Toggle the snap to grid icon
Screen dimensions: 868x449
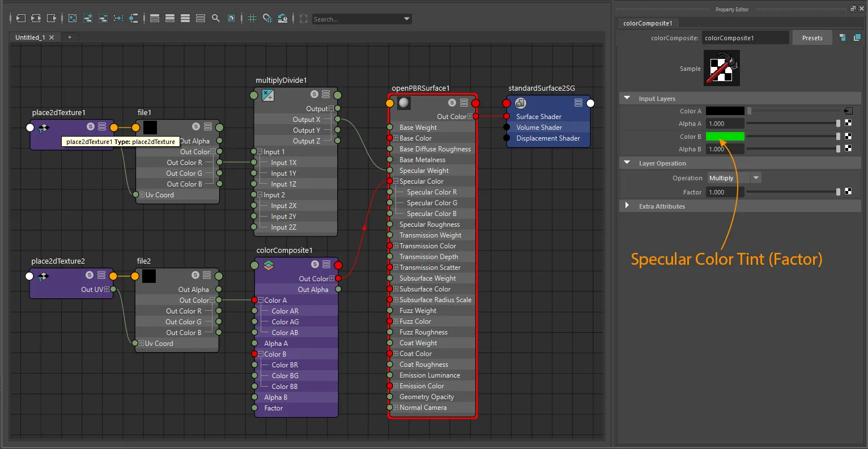point(267,19)
